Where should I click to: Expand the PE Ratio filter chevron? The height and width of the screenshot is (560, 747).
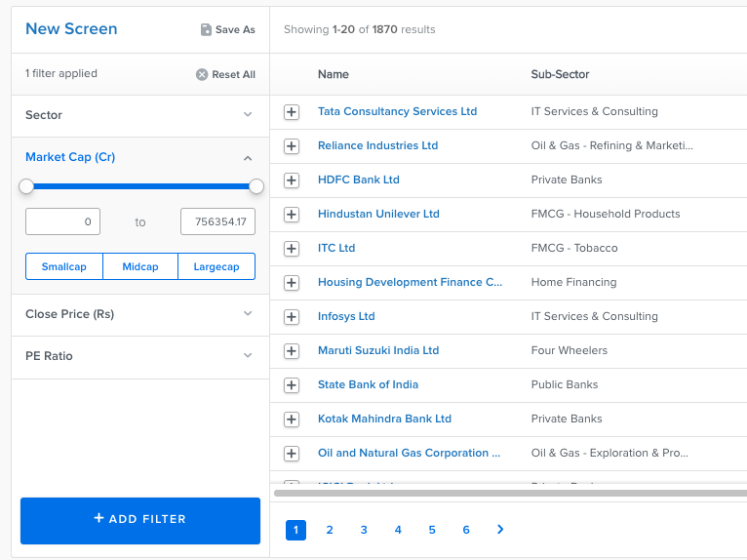pyautogui.click(x=248, y=355)
